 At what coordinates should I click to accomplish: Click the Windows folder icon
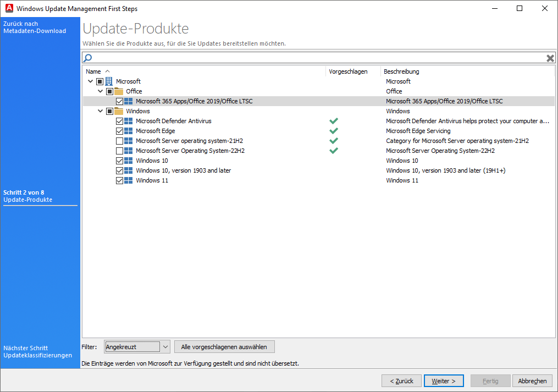click(119, 112)
